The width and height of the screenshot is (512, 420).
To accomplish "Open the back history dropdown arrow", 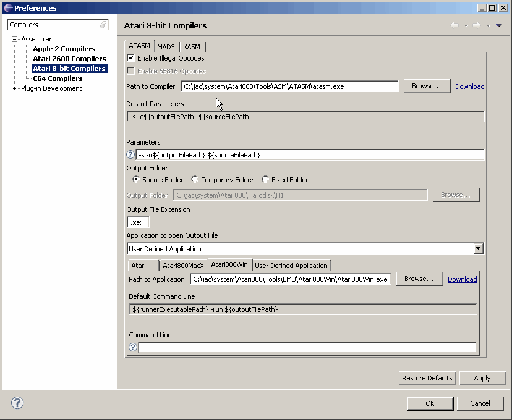I will 466,25.
